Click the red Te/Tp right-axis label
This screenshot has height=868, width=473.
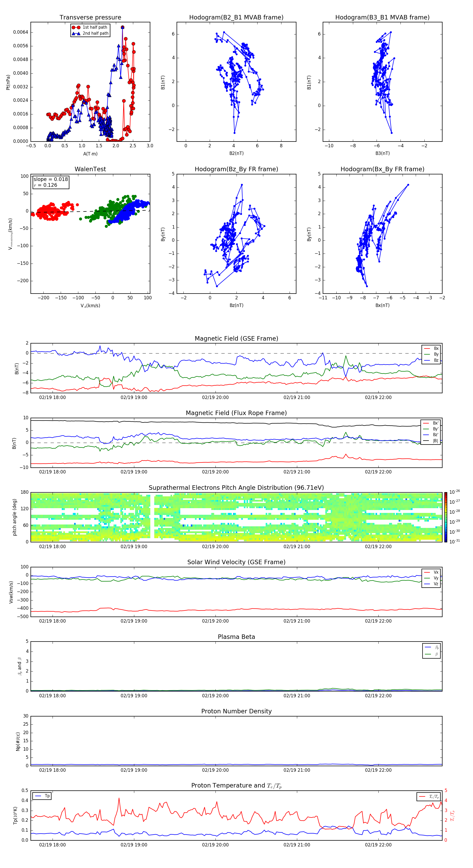coord(453,816)
